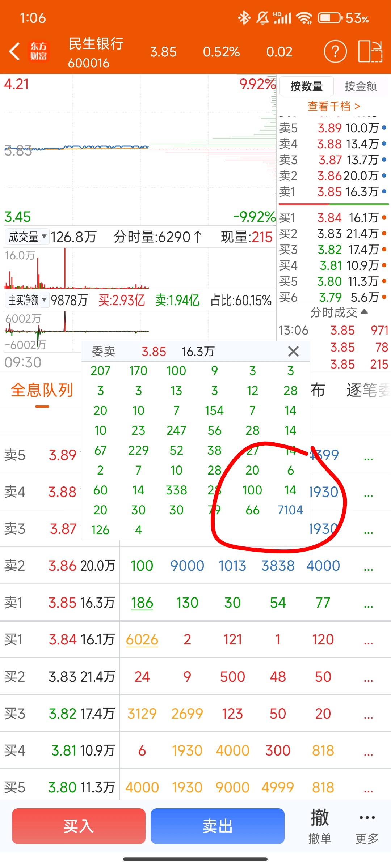Tap the back arrow in header

(x=14, y=51)
